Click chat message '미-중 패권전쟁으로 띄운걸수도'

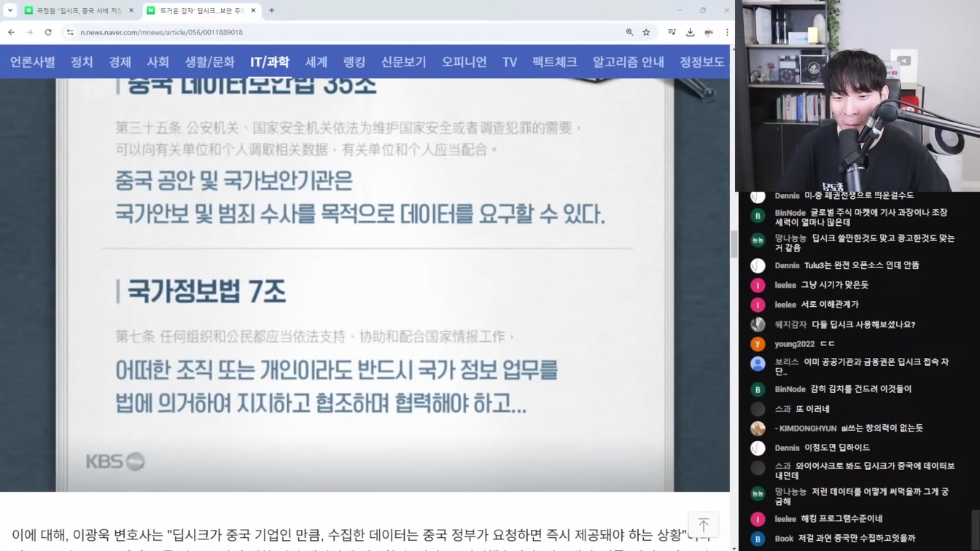[859, 196]
